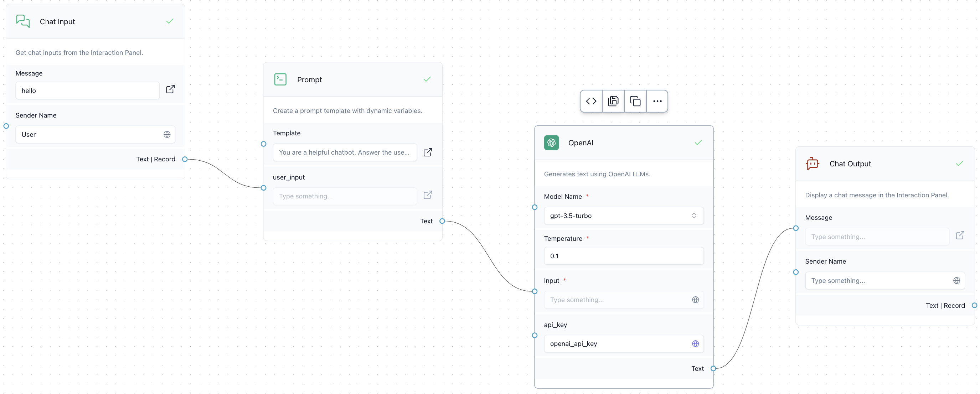Click the Chat Input status checkmark
The width and height of the screenshot is (980, 394).
170,21
